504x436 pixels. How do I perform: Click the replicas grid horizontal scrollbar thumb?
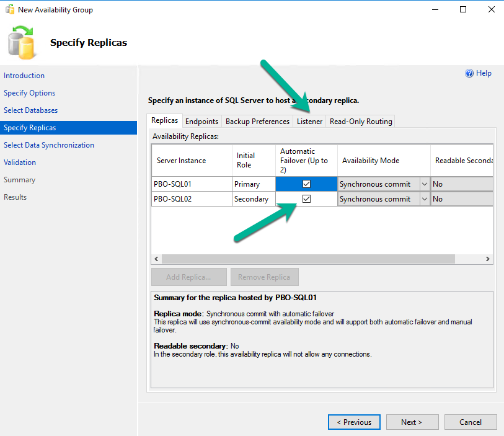click(x=308, y=259)
